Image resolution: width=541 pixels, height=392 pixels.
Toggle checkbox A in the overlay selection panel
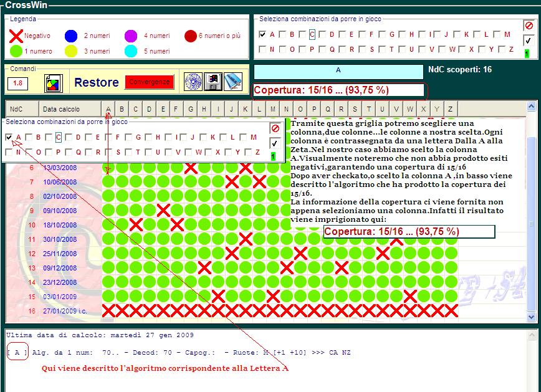point(9,137)
